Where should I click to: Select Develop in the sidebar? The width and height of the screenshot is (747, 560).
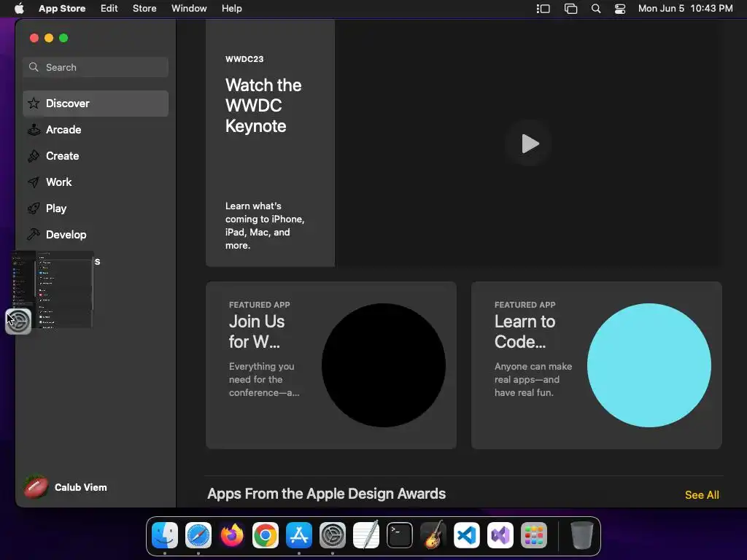tap(96, 234)
